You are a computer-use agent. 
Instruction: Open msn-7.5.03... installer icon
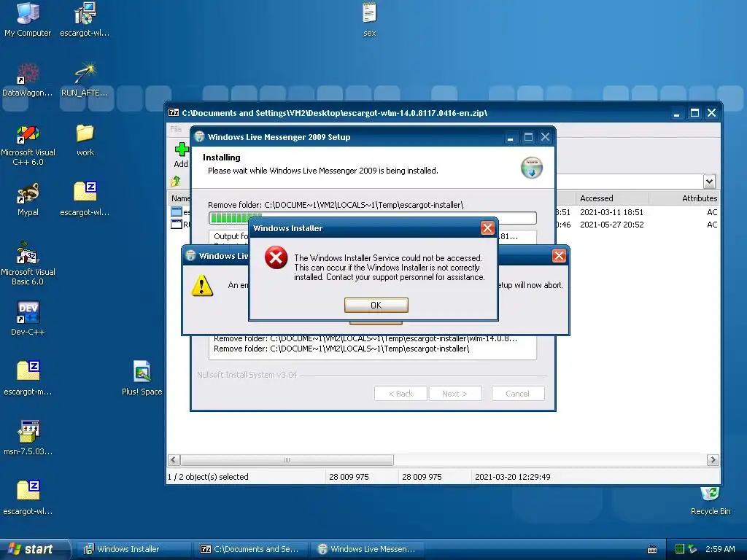click(28, 437)
